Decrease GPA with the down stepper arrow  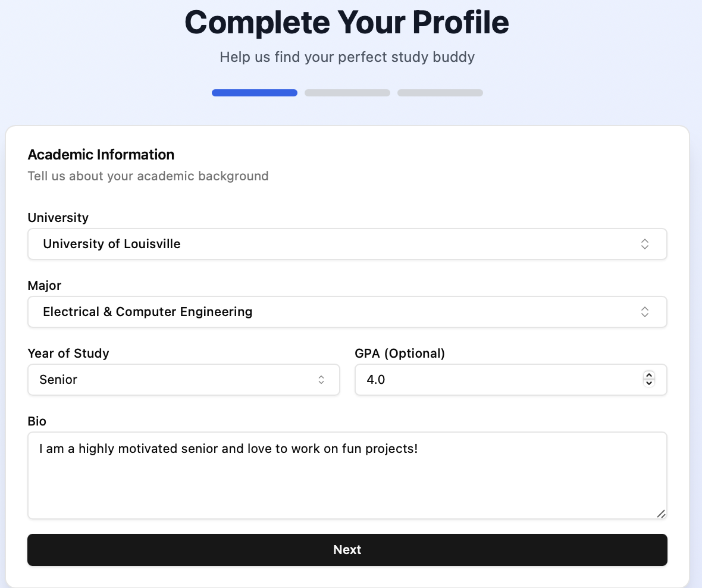[649, 383]
